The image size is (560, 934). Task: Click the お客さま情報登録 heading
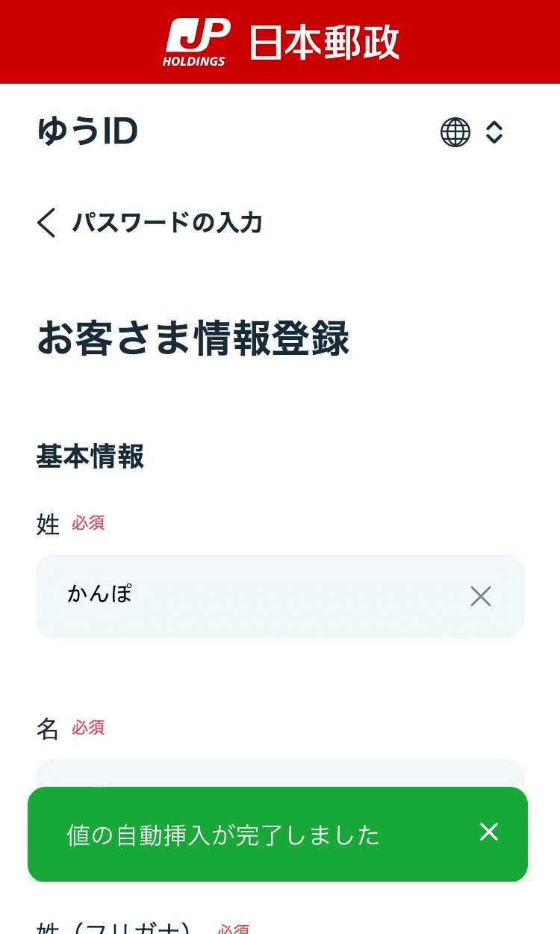(193, 338)
